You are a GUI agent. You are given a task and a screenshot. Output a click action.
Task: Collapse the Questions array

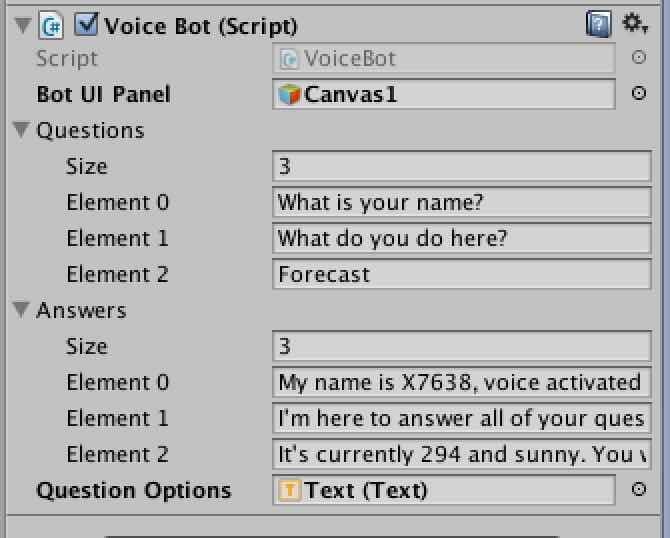[x=22, y=131]
